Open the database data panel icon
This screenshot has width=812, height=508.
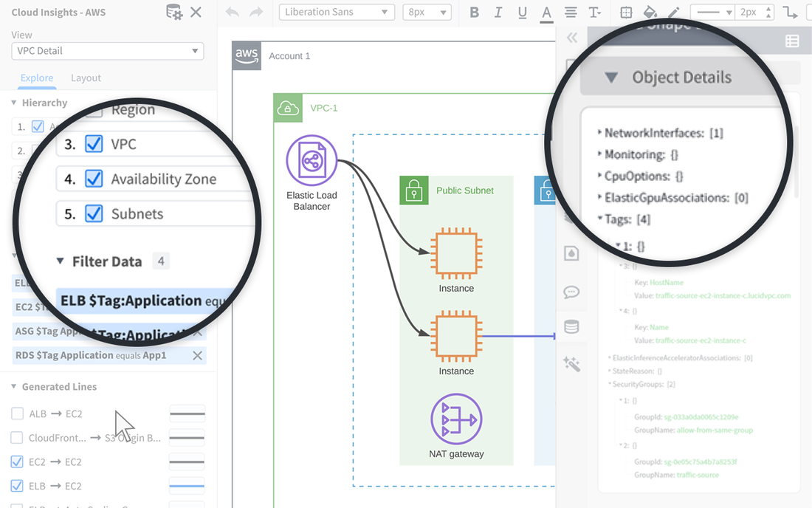coord(571,327)
